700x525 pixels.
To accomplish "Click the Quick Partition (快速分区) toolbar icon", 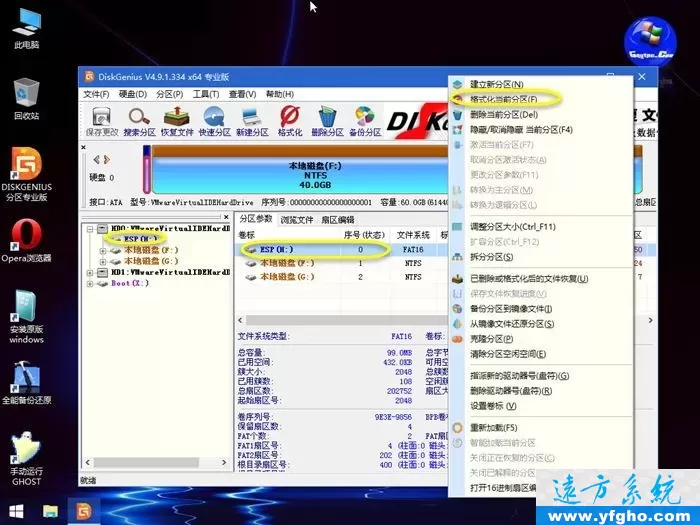I will click(214, 121).
